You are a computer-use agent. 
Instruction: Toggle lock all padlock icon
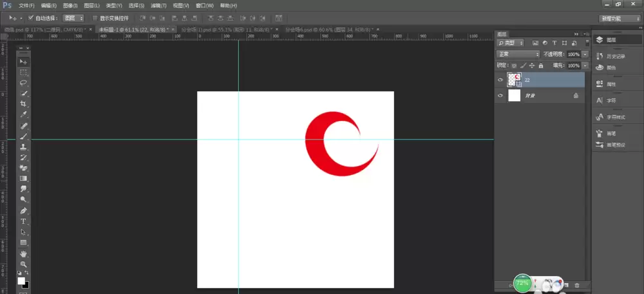coord(541,66)
